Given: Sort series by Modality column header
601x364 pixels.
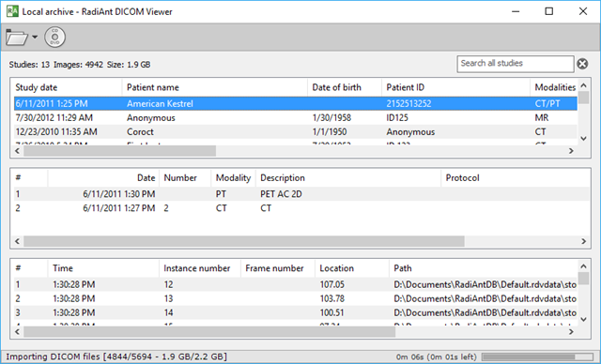Looking at the screenshot, I should coord(233,178).
